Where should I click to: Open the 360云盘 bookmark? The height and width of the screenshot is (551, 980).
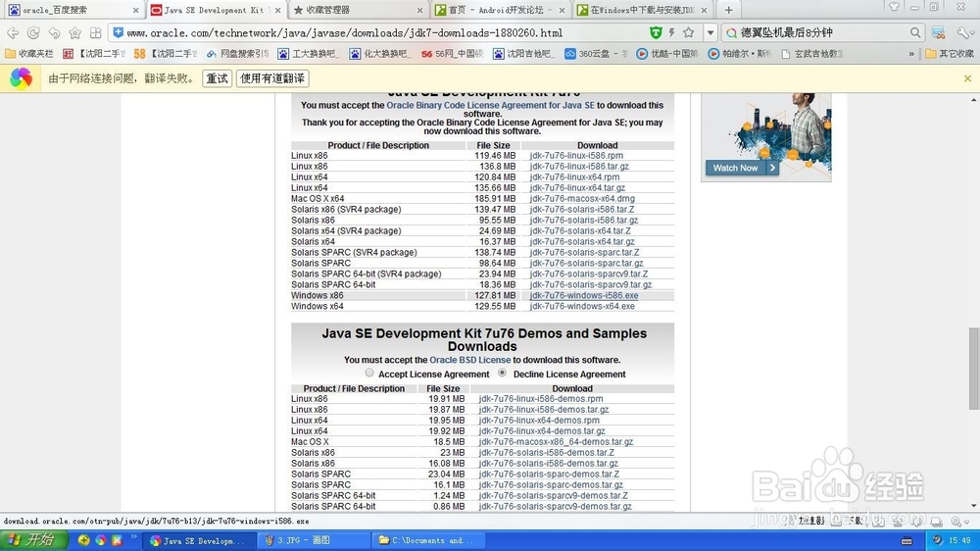[x=595, y=54]
